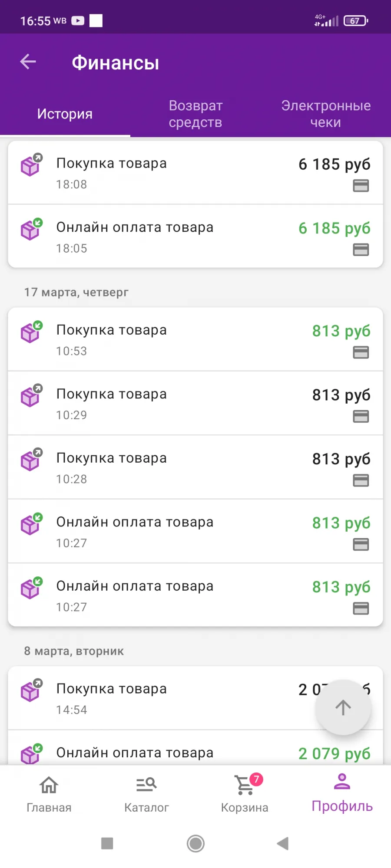Switch to the Возврат средств tab

(x=195, y=114)
